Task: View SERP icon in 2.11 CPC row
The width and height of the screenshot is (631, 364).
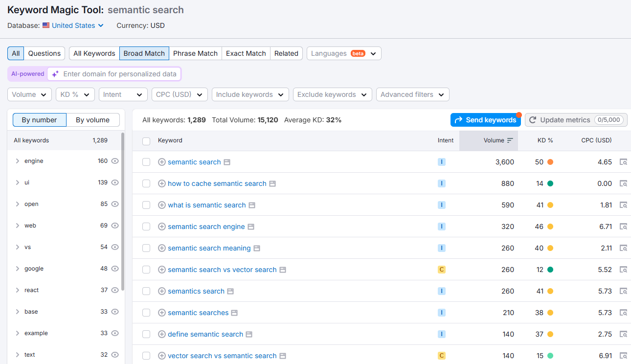Action: (x=623, y=248)
